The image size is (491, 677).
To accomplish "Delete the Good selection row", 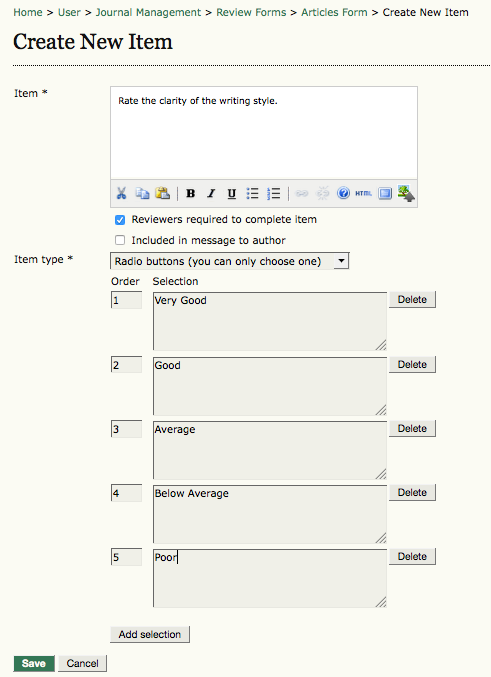I will pyautogui.click(x=412, y=364).
